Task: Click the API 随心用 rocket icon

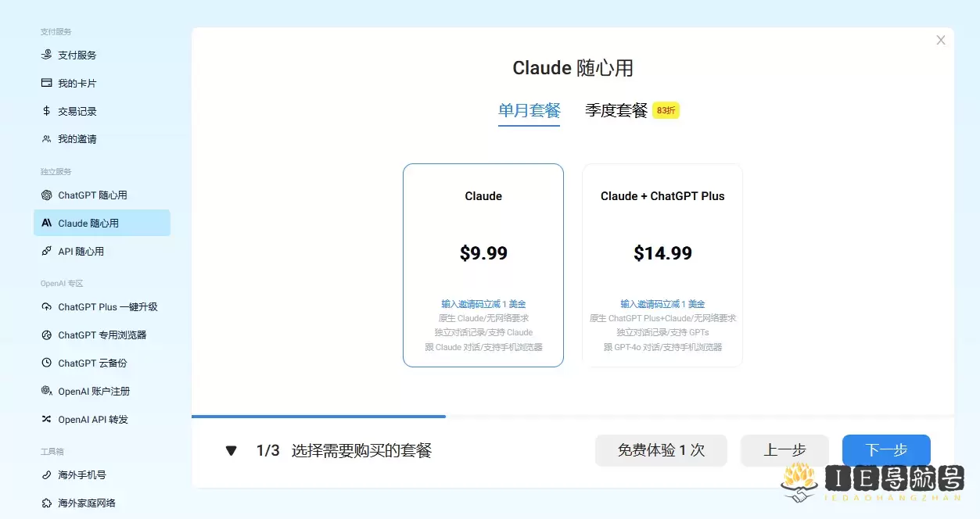Action: point(47,251)
